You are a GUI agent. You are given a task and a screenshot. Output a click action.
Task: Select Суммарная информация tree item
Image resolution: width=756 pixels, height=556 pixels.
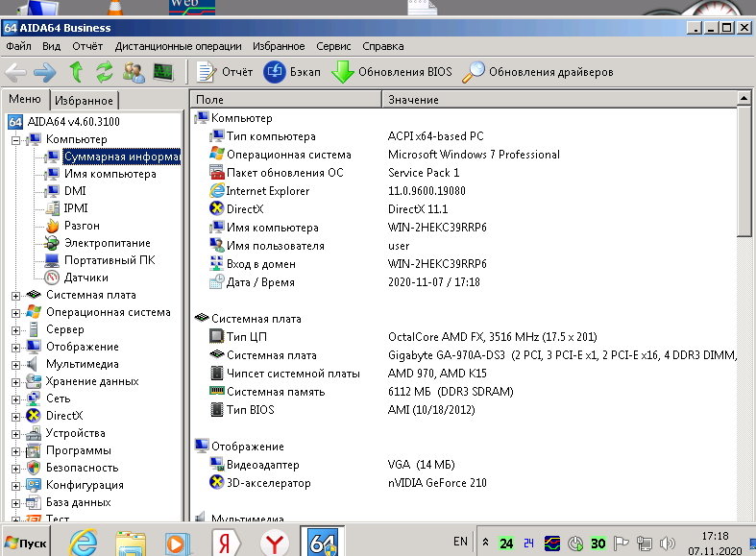click(x=122, y=157)
